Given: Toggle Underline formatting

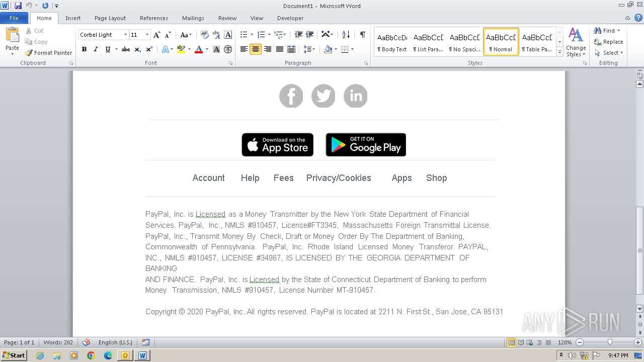Looking at the screenshot, I should pos(108,49).
